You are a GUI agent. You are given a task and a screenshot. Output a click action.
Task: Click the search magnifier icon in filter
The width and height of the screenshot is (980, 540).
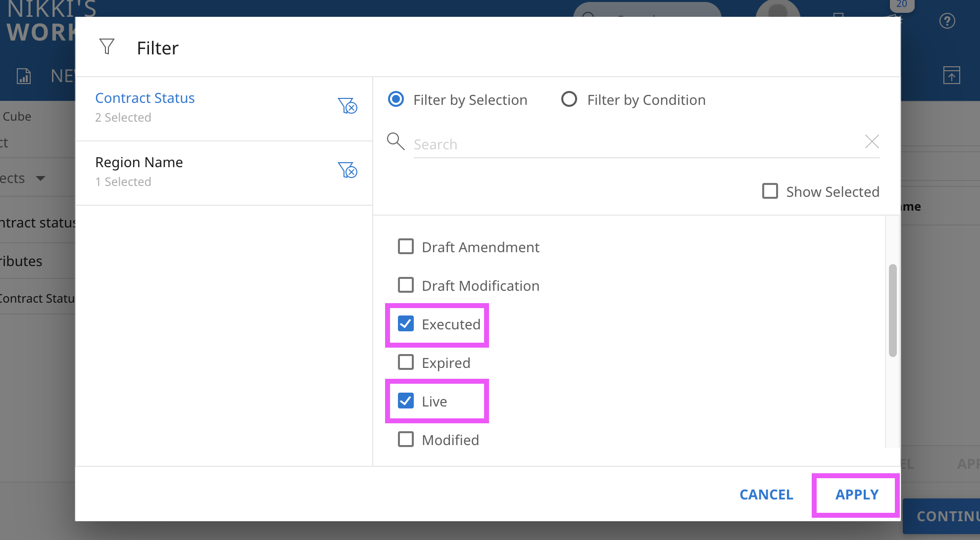pos(395,141)
